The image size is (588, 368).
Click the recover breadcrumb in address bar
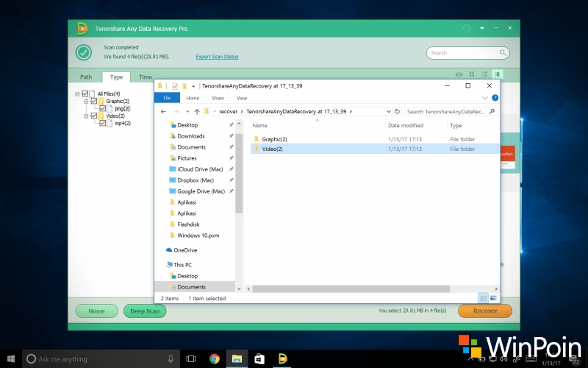(x=228, y=112)
